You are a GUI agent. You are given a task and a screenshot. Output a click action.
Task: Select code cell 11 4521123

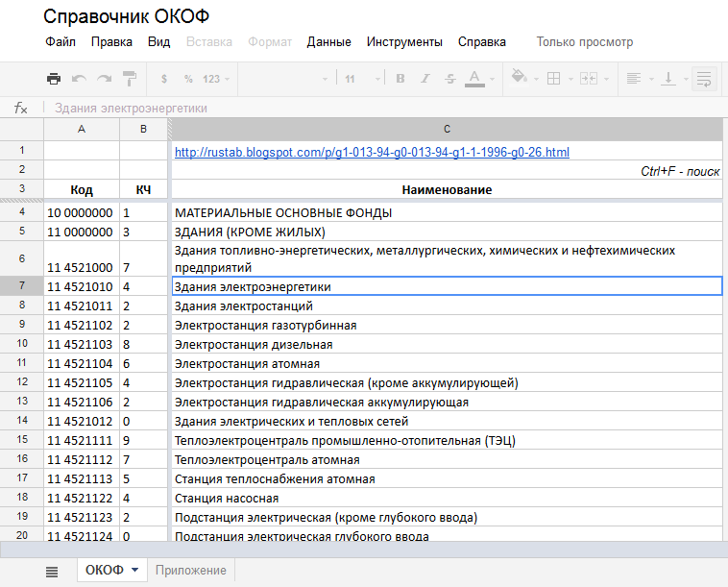(x=82, y=517)
